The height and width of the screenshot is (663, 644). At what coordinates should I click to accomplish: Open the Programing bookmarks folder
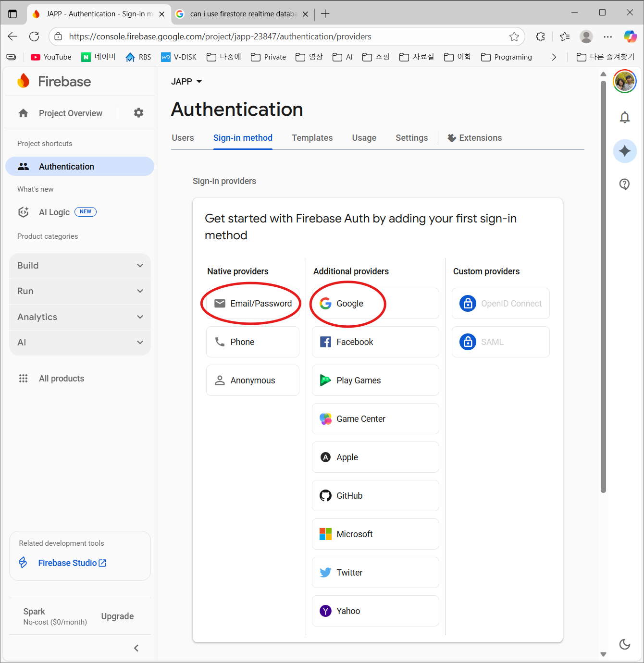[507, 57]
